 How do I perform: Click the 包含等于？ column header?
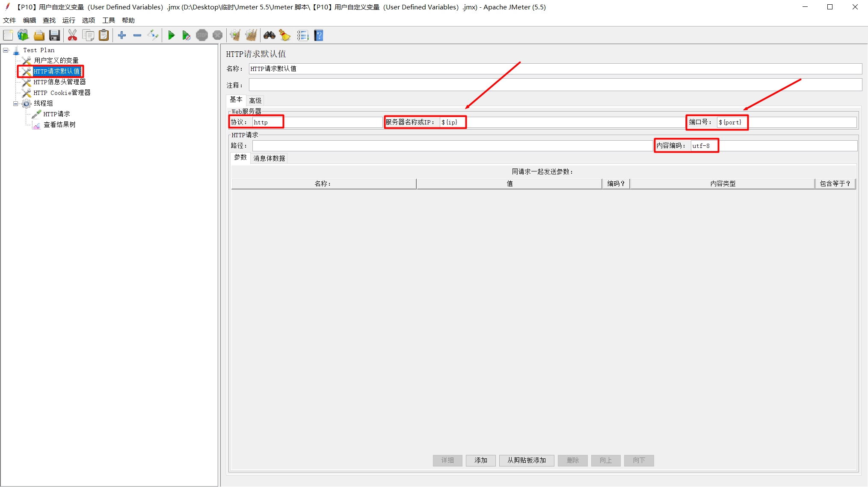[x=835, y=184]
